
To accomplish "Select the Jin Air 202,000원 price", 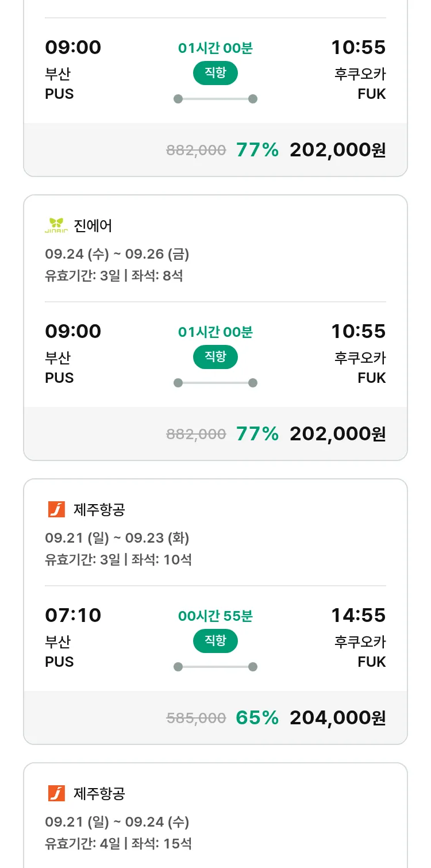I will [x=337, y=433].
